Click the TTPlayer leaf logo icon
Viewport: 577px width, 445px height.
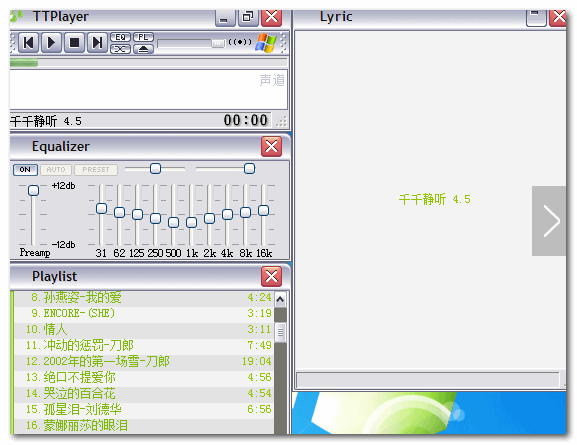click(16, 16)
